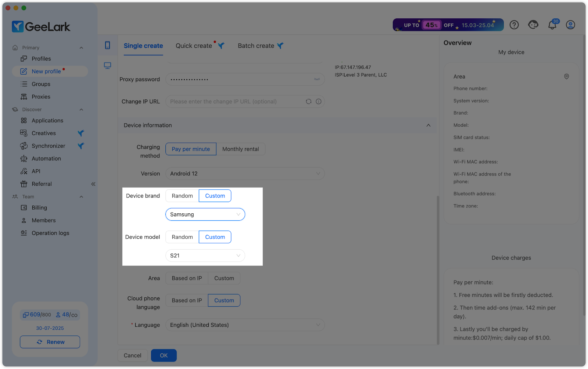Screen dimensions: 588x369
Task: Select New profile in sidebar
Action: tap(50, 71)
